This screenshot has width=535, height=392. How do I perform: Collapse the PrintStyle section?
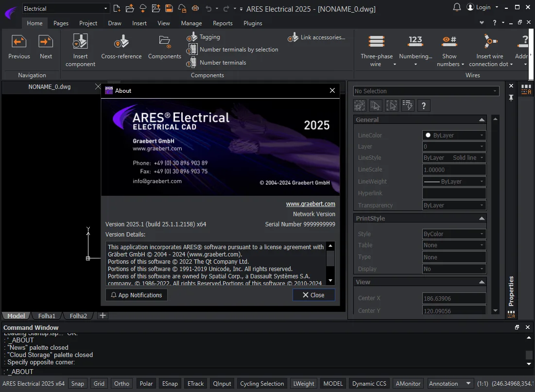[482, 219]
